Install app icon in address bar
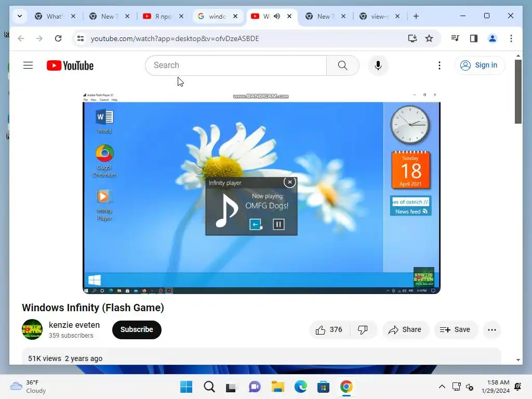The image size is (532, 399). pos(412,38)
